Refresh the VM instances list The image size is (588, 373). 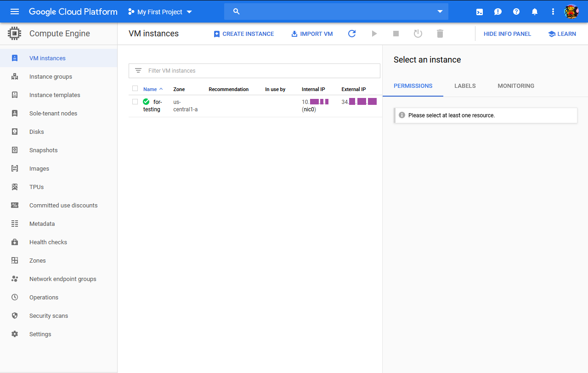coord(352,34)
